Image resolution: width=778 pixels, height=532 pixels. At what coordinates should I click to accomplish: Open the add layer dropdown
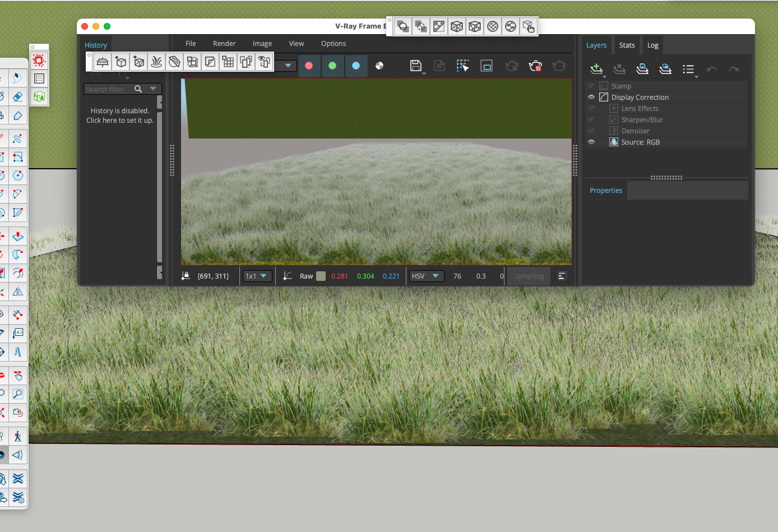(604, 77)
